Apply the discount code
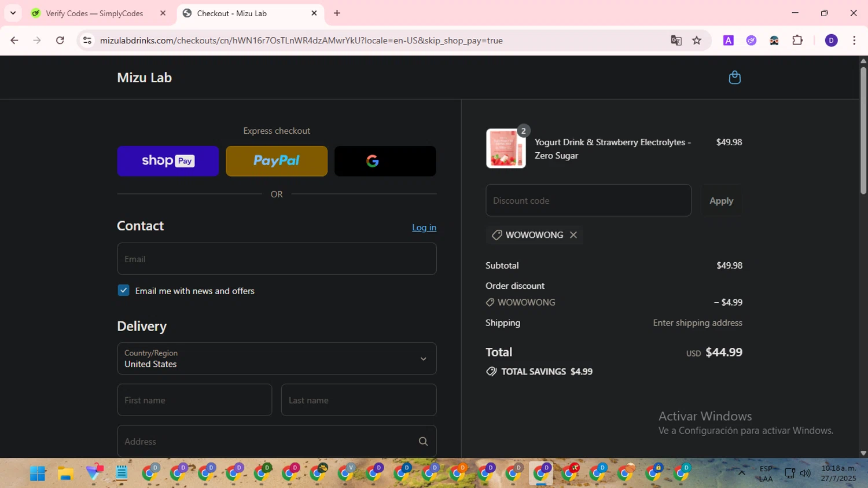 pyautogui.click(x=721, y=200)
